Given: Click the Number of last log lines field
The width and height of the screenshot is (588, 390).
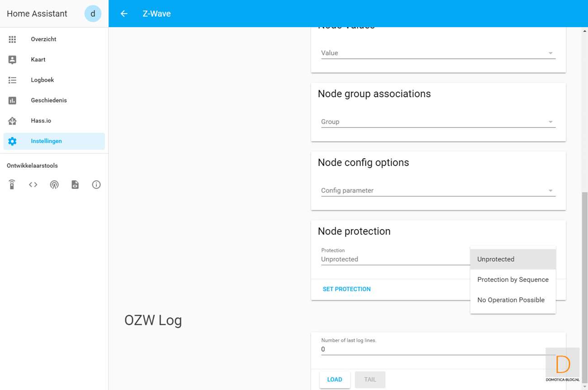Looking at the screenshot, I should click(432, 349).
